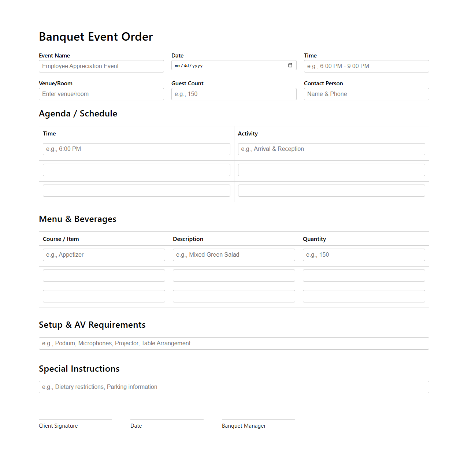Click the Special Instructions text field
Screen dimensions: 468x476
[x=234, y=387]
